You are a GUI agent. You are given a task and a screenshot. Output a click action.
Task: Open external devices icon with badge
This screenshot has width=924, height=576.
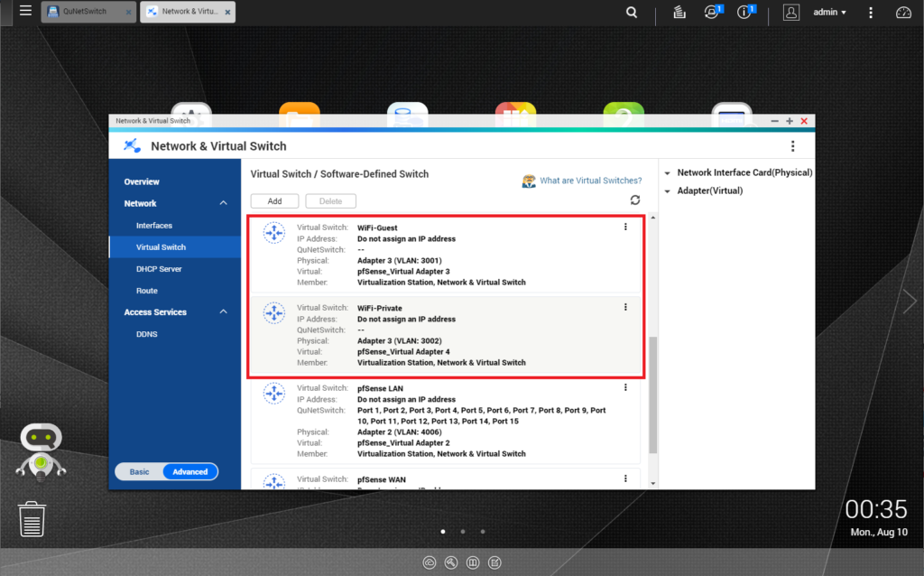pos(713,12)
